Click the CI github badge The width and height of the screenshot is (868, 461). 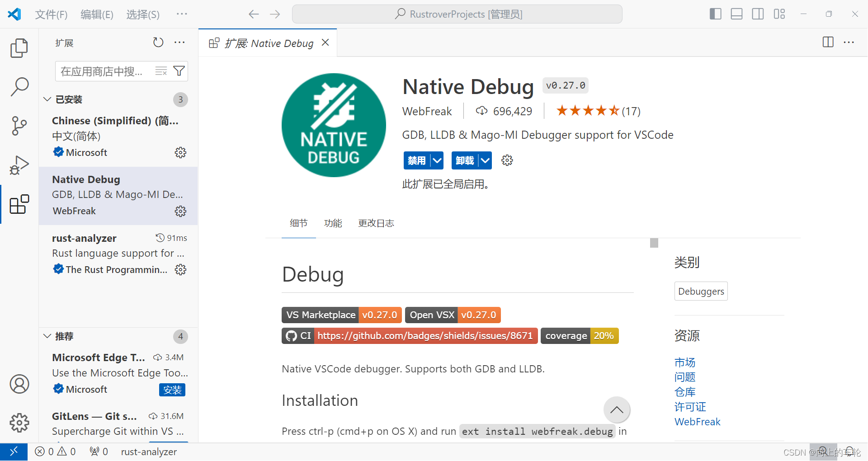click(x=410, y=336)
